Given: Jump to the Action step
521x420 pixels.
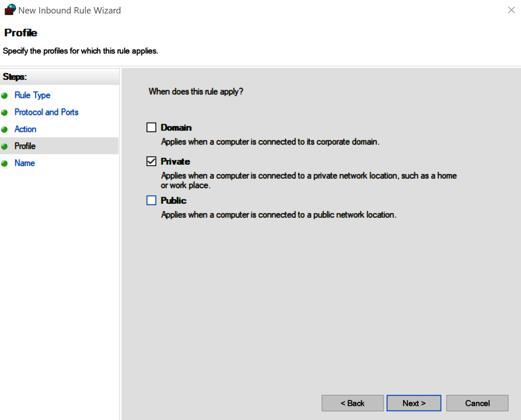Looking at the screenshot, I should tap(25, 129).
